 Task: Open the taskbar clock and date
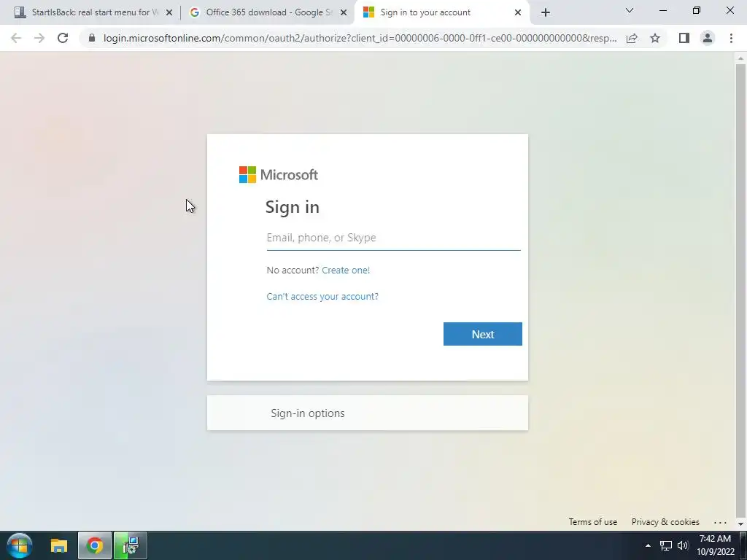716,545
